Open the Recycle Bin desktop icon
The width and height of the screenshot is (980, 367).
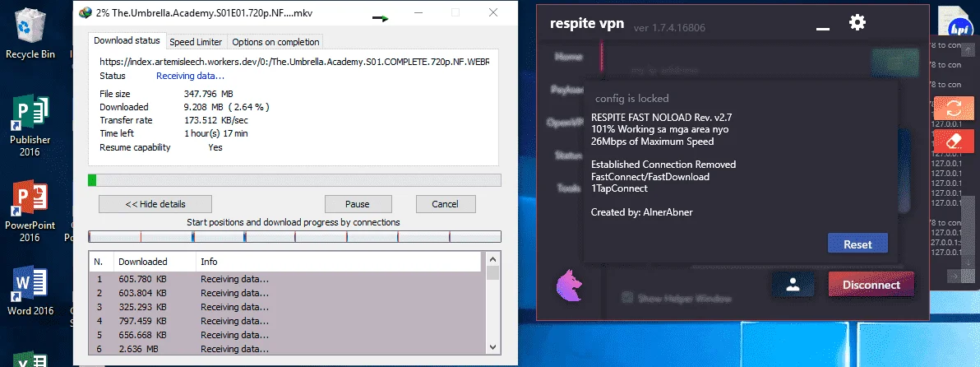pyautogui.click(x=30, y=33)
